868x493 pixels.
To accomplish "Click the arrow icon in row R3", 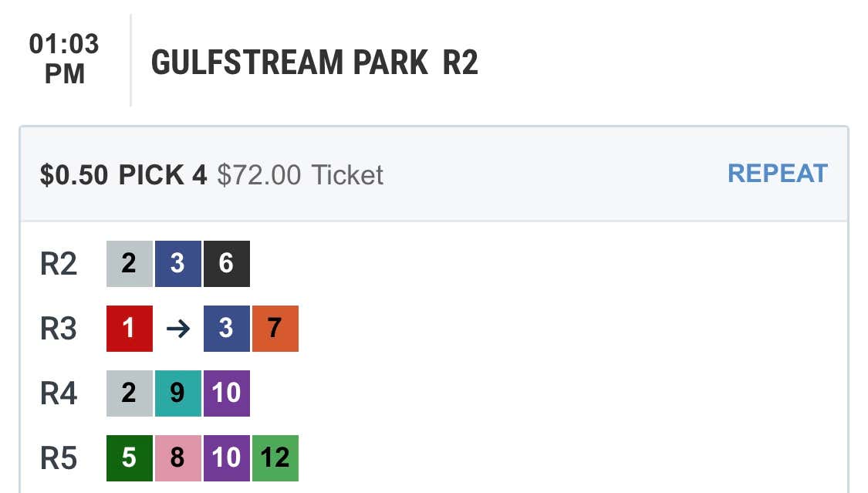I will (x=178, y=329).
